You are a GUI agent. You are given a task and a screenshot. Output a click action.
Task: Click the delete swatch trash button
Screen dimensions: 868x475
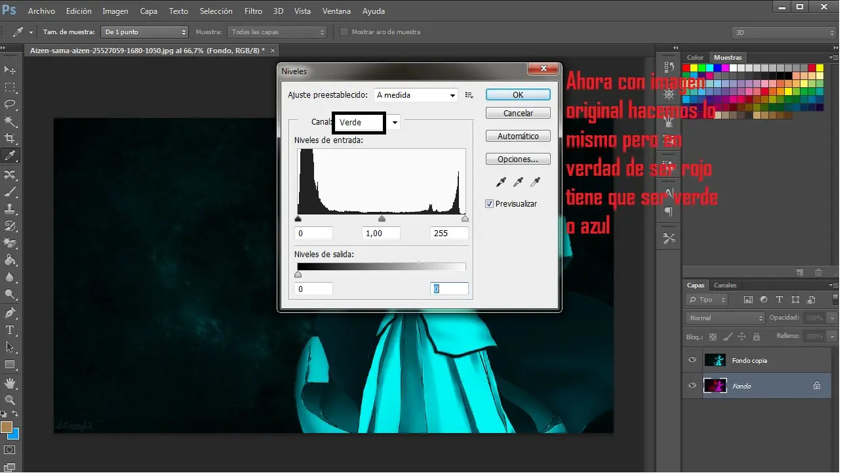818,272
